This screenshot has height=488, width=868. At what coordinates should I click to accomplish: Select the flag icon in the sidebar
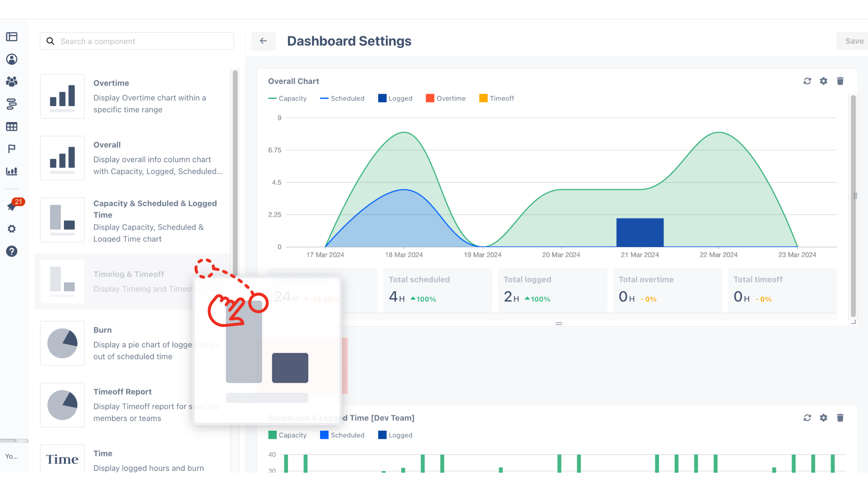(x=11, y=149)
